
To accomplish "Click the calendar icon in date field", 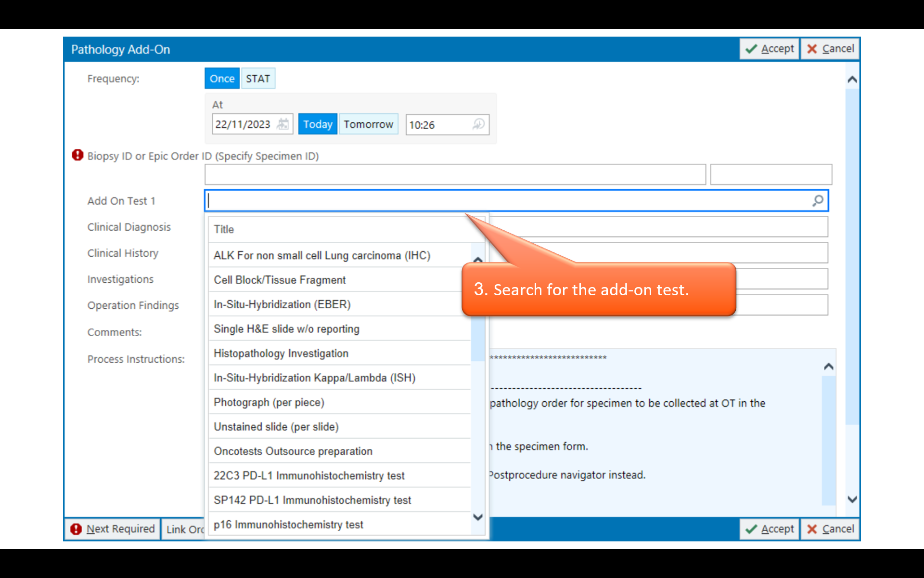I will [x=283, y=124].
